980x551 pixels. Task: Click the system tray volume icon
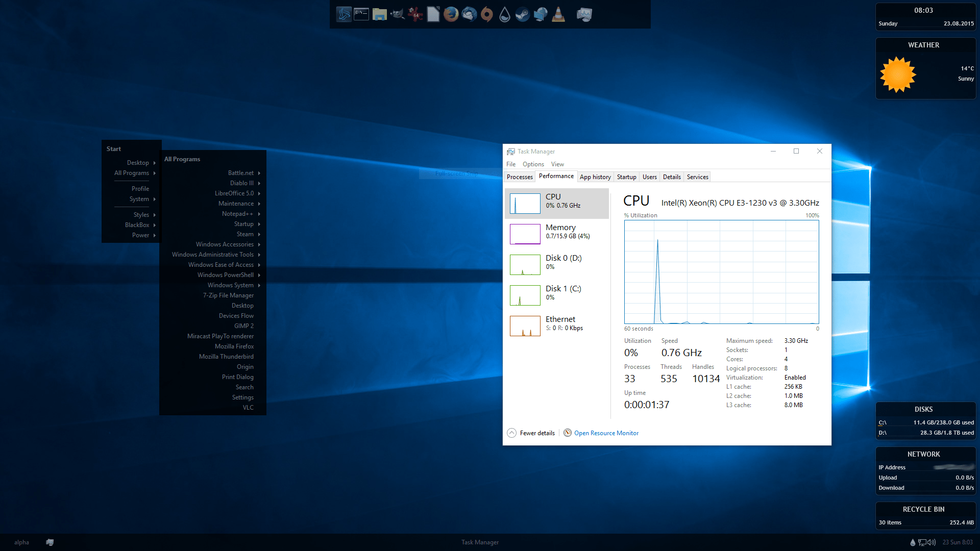point(932,542)
